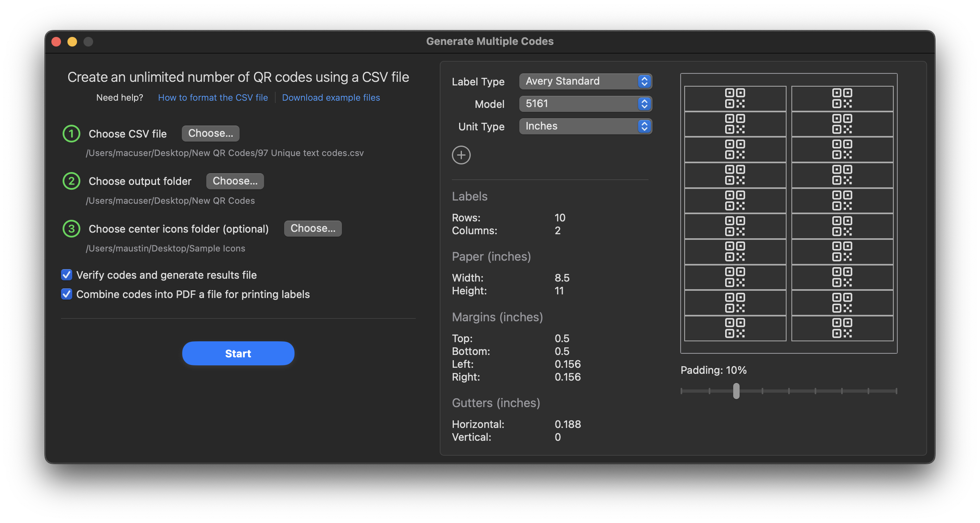Viewport: 980px width, 523px height.
Task: Click the Padding slider handle
Action: coord(736,391)
